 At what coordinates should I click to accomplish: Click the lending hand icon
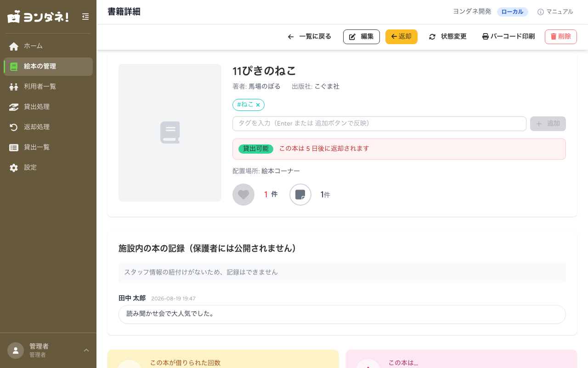pos(14,107)
